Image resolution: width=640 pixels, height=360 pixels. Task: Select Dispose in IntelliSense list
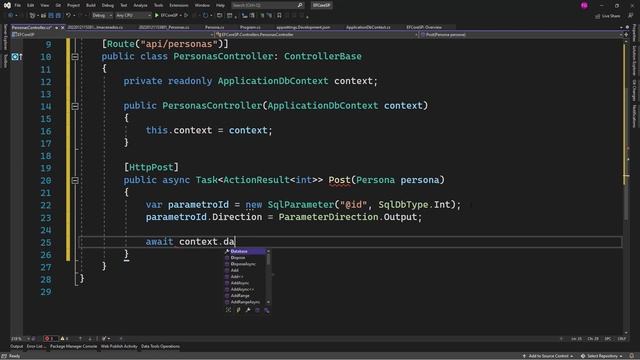[x=245, y=258]
